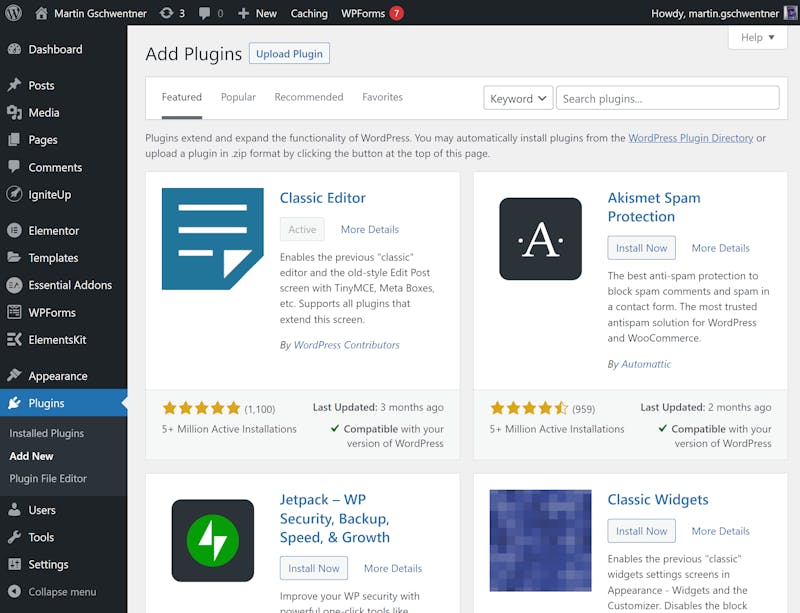Click the Appearance brush icon

pyautogui.click(x=15, y=375)
